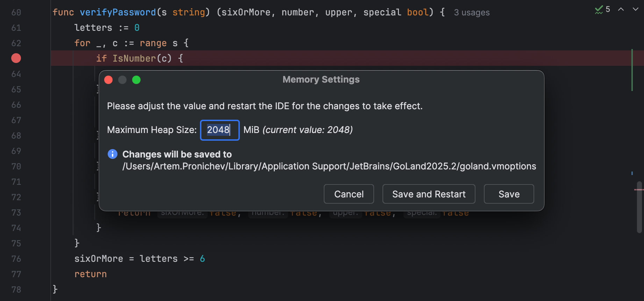Click line number 76 in gutter
The image size is (644, 301).
pyautogui.click(x=16, y=259)
